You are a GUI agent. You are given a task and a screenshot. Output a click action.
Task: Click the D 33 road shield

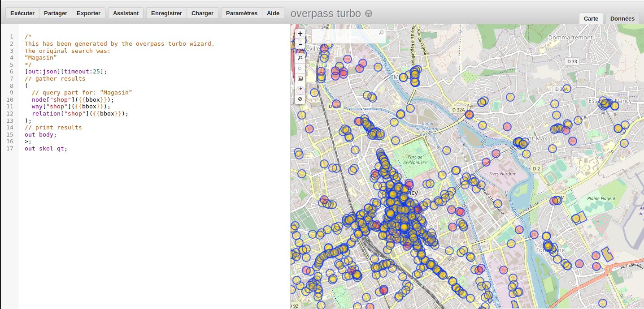(572, 61)
